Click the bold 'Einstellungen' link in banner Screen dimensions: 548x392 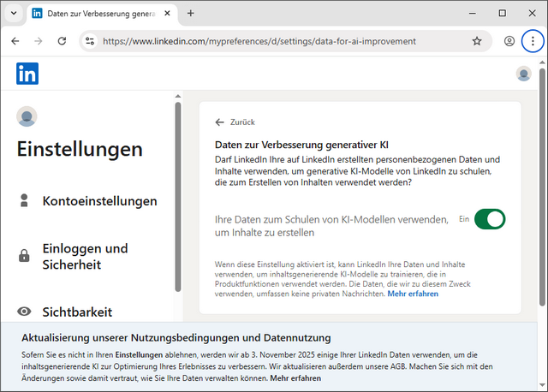click(x=139, y=355)
